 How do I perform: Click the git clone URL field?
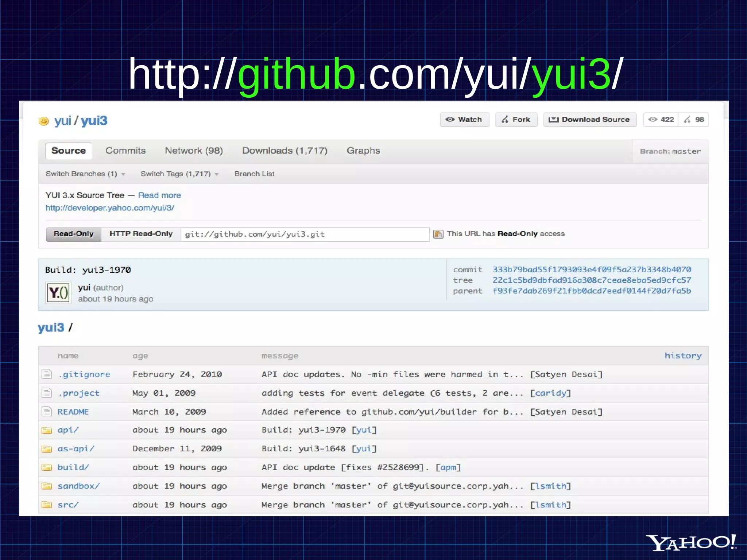click(x=305, y=234)
